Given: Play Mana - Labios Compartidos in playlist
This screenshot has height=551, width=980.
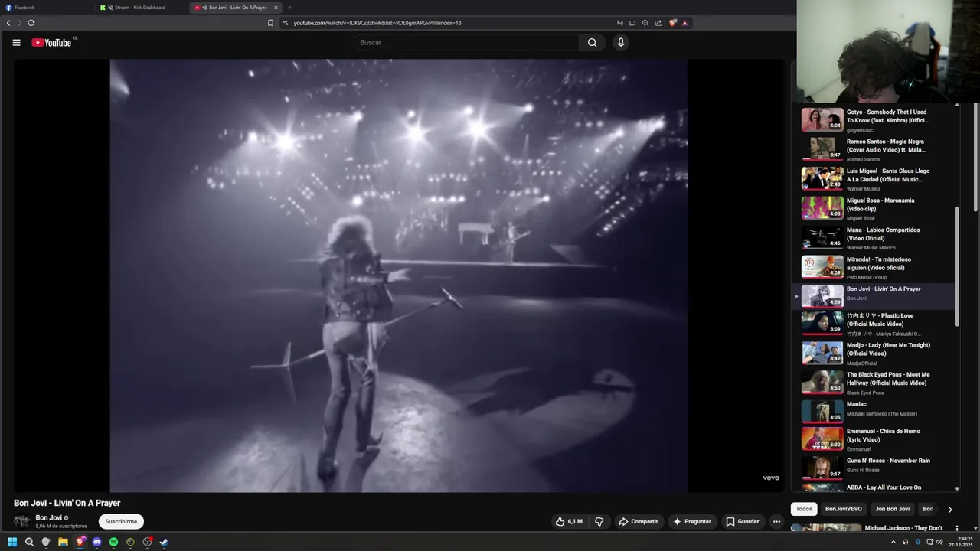Looking at the screenshot, I should [873, 237].
